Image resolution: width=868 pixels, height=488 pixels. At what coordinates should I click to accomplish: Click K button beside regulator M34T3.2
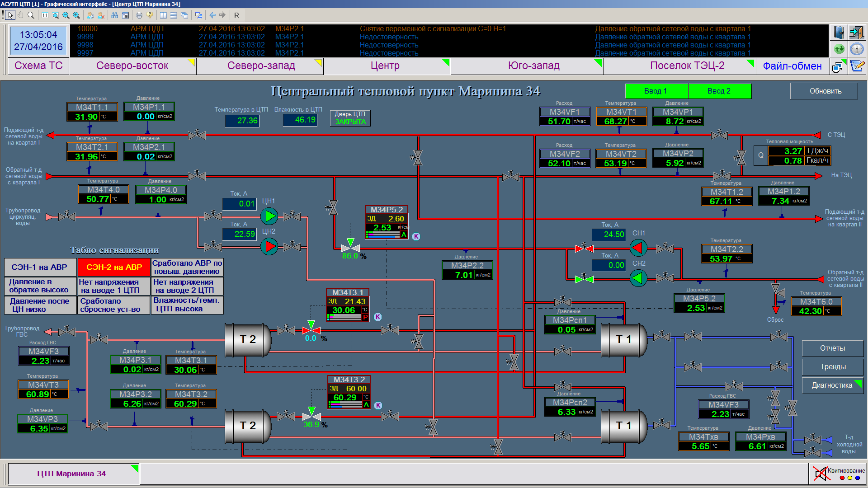378,406
